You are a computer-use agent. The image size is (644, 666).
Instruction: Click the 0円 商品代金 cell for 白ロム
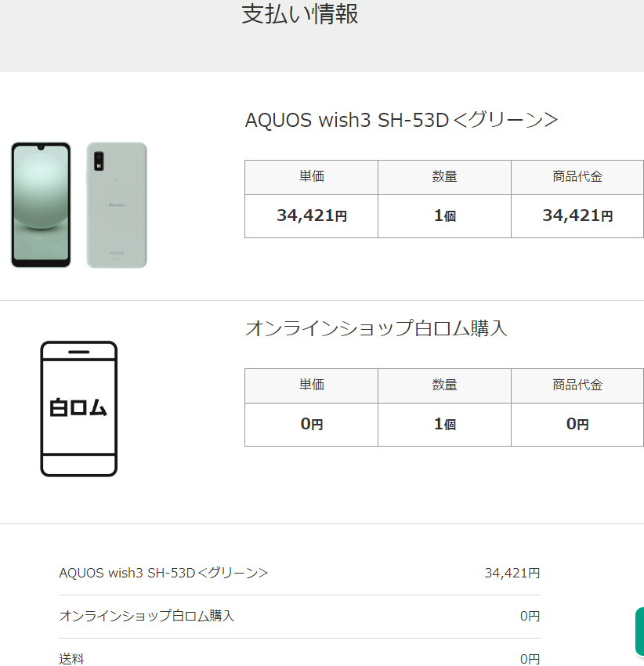[x=577, y=425]
